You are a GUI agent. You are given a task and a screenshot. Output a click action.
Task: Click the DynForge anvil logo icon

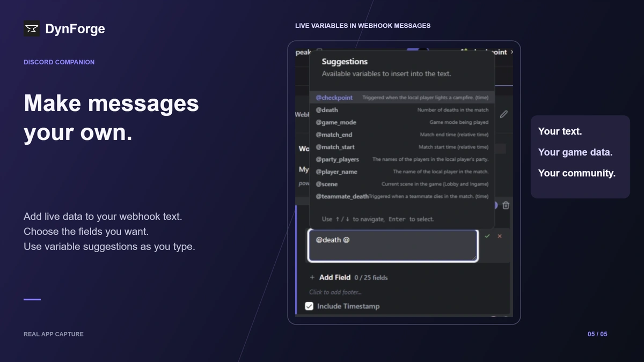tap(32, 29)
